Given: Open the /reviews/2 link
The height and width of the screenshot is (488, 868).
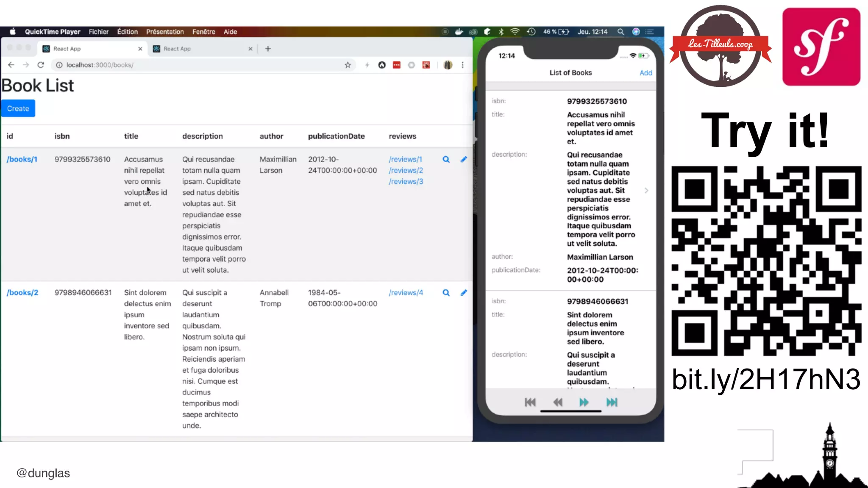Looking at the screenshot, I should coord(406,170).
